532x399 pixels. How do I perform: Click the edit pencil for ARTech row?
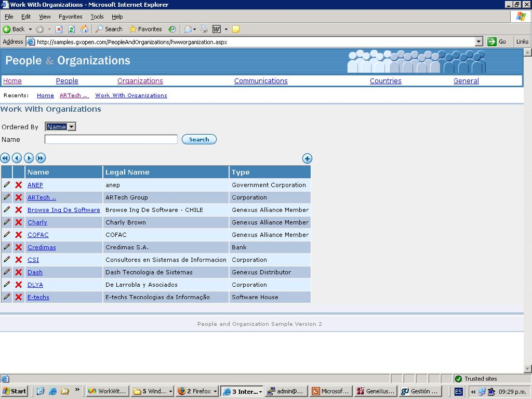(x=7, y=197)
